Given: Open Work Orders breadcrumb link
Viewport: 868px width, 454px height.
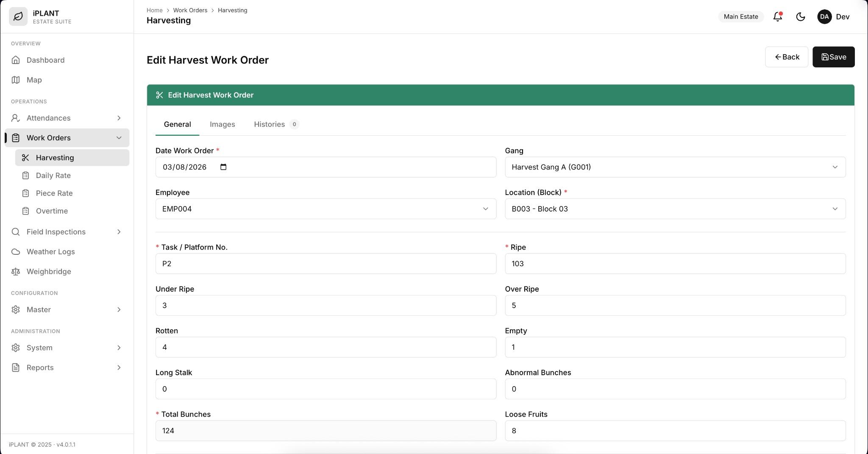Looking at the screenshot, I should [190, 10].
